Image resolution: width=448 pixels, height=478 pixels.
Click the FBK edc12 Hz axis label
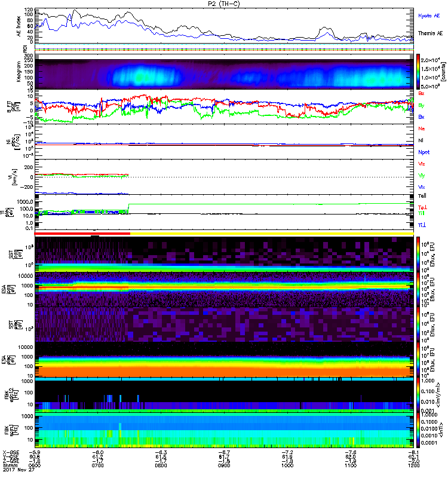(x=12, y=395)
